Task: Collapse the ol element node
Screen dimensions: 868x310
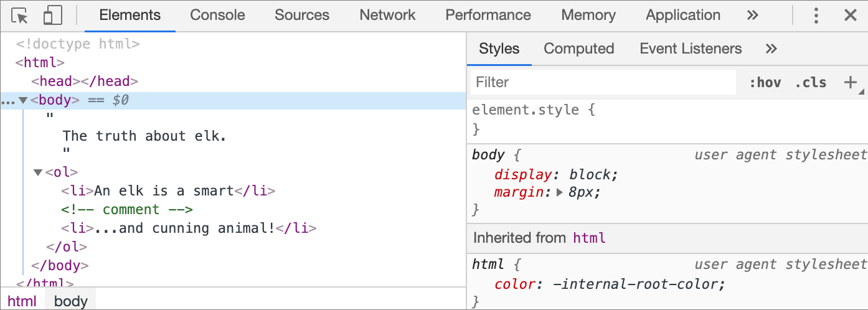Action: (38, 172)
